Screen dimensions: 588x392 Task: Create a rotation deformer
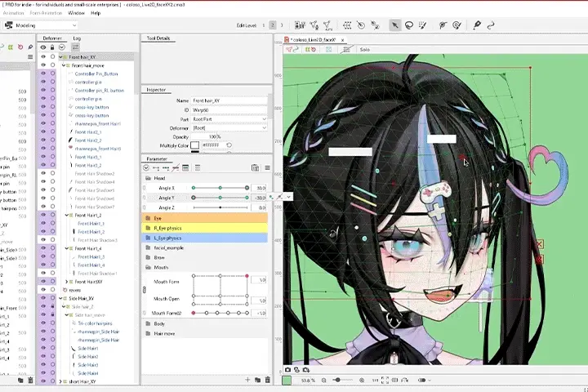tap(361, 25)
